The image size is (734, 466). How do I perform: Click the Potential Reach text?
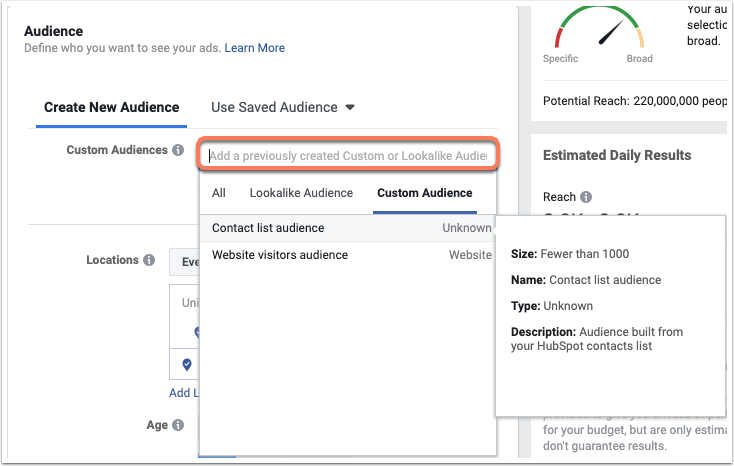635,101
